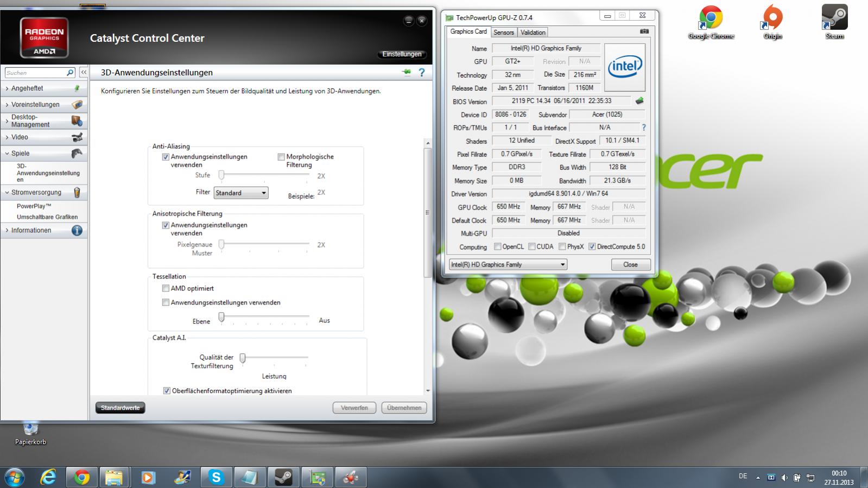
Task: Open the help question mark in Catalyst
Action: point(422,72)
